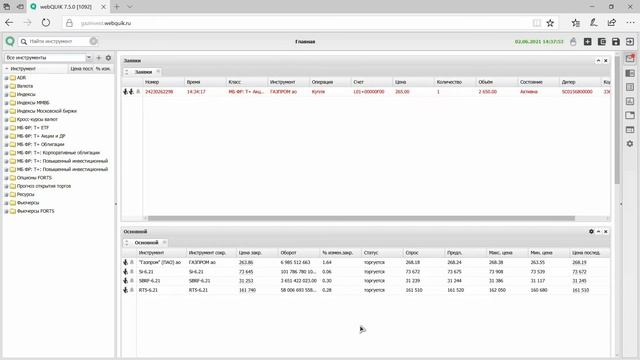Image resolution: width=640 pixels, height=360 pixels.
Task: Collapse the left instrument panel with its handle
Action: pos(116,204)
